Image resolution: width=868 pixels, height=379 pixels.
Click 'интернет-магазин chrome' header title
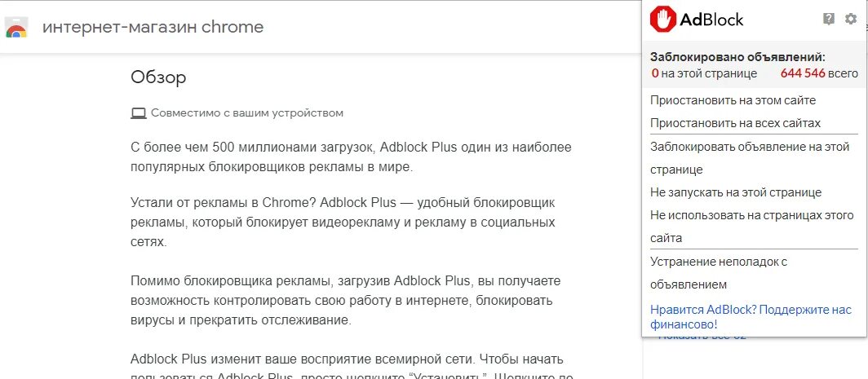pyautogui.click(x=153, y=27)
